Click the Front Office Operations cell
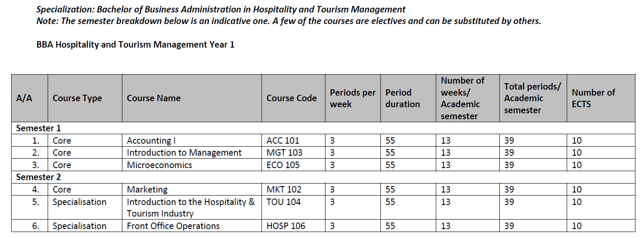 (173, 226)
